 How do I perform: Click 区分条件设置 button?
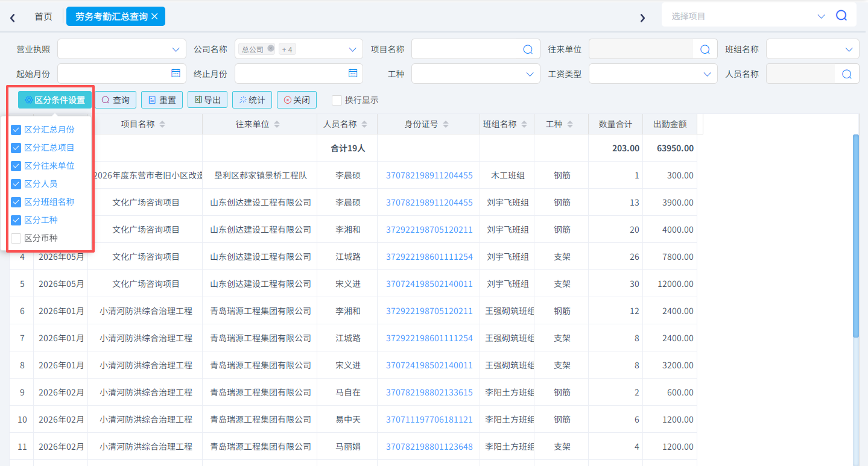[55, 100]
